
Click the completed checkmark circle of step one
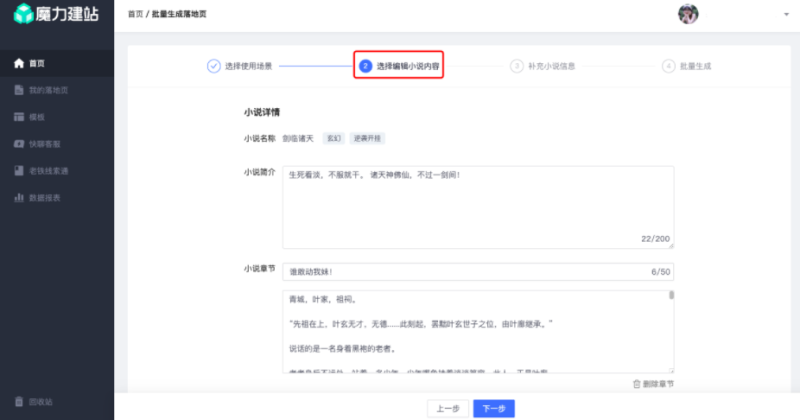coord(214,66)
